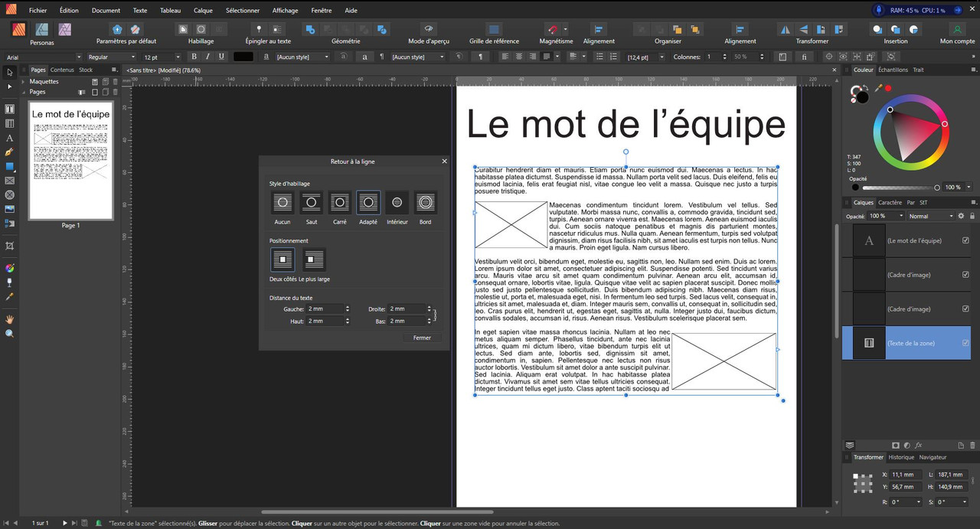Select the Rectangle shape tool

[9, 166]
